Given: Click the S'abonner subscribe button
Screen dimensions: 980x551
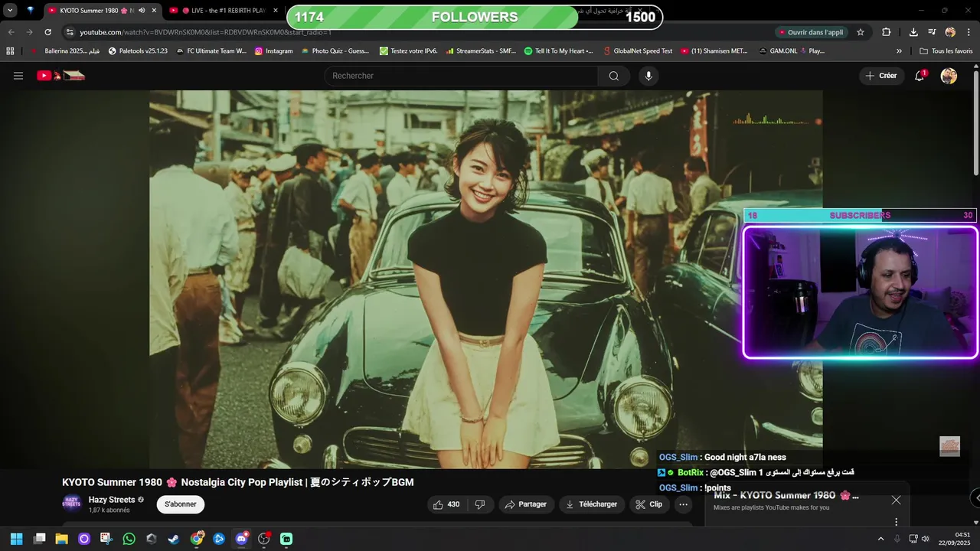Looking at the screenshot, I should pyautogui.click(x=181, y=504).
